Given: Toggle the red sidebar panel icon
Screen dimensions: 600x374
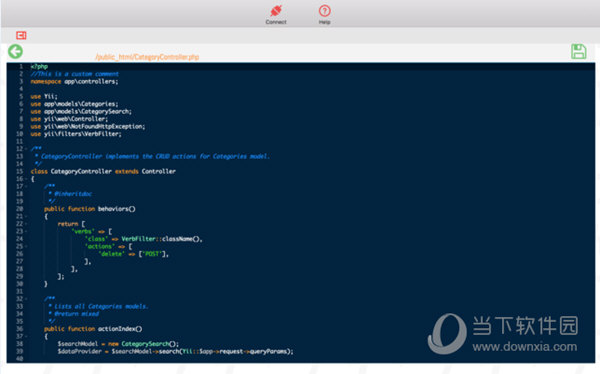Looking at the screenshot, I should pyautogui.click(x=21, y=36).
